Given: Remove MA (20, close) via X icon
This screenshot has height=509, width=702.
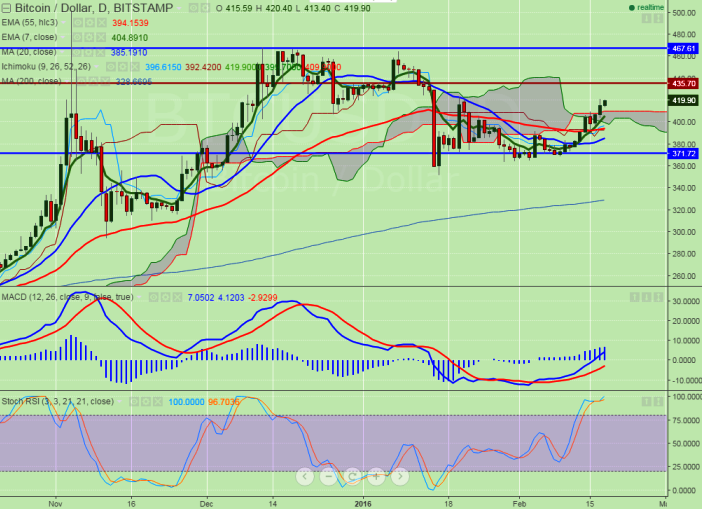Looking at the screenshot, I should [102, 52].
